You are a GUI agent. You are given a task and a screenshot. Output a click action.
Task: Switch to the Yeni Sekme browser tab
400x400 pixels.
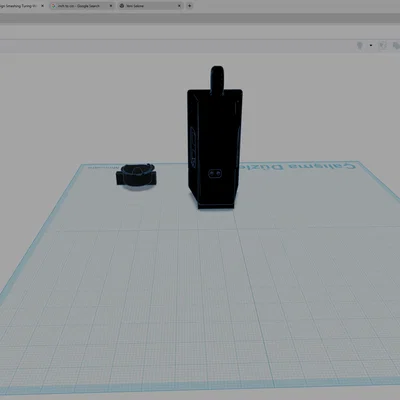click(151, 6)
